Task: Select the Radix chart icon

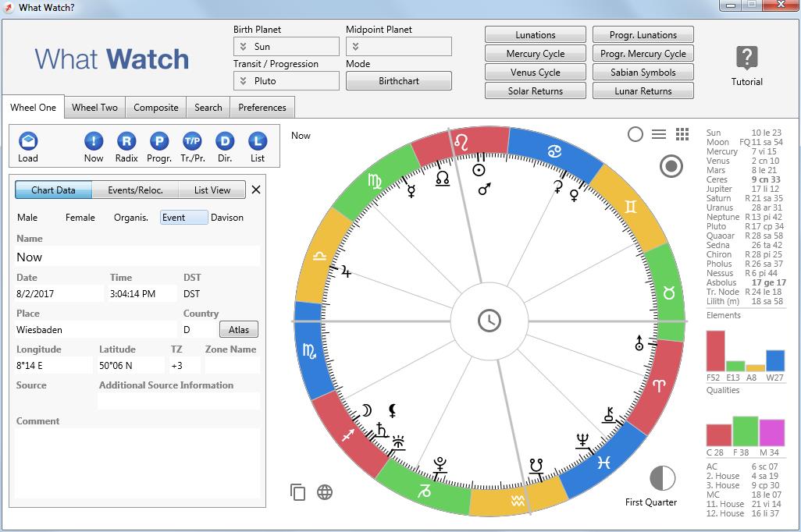Action: coord(126,141)
